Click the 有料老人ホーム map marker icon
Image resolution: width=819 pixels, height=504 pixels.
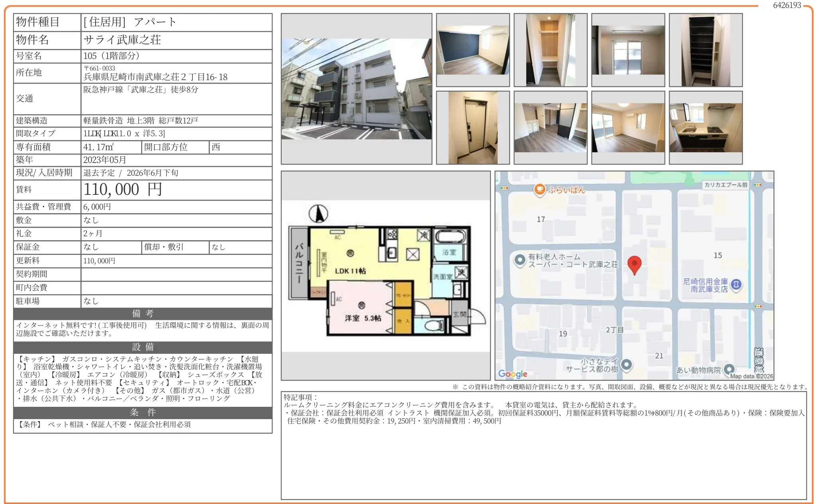coord(519,261)
